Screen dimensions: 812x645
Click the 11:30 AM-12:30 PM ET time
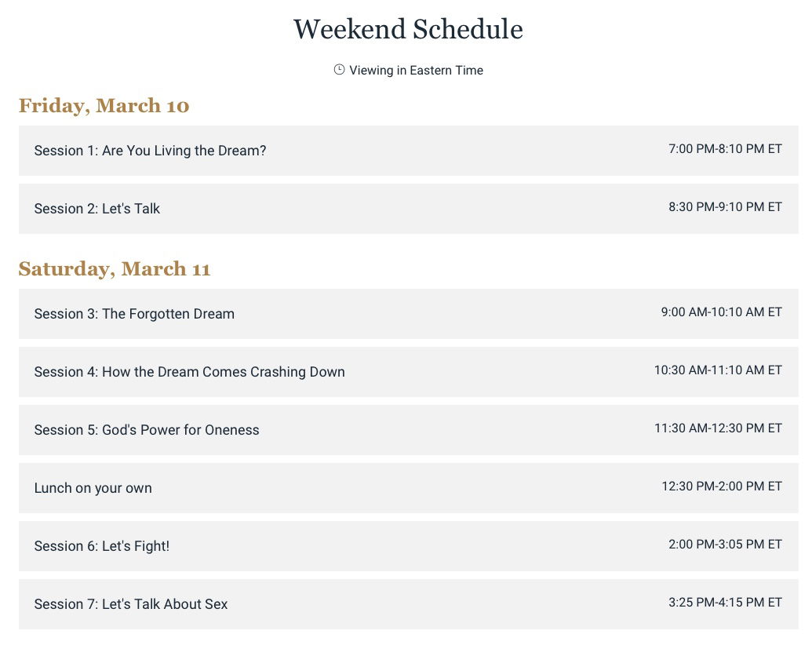(718, 428)
